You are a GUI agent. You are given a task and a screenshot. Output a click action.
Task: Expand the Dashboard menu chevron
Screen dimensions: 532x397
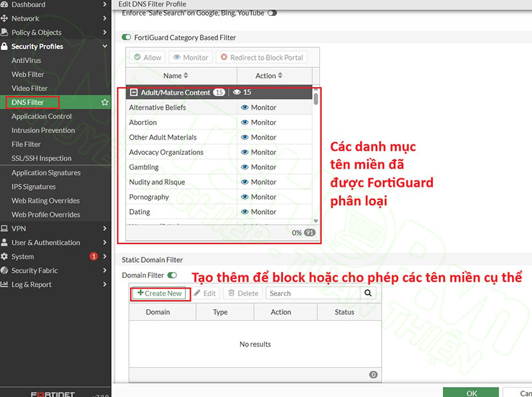[104, 5]
